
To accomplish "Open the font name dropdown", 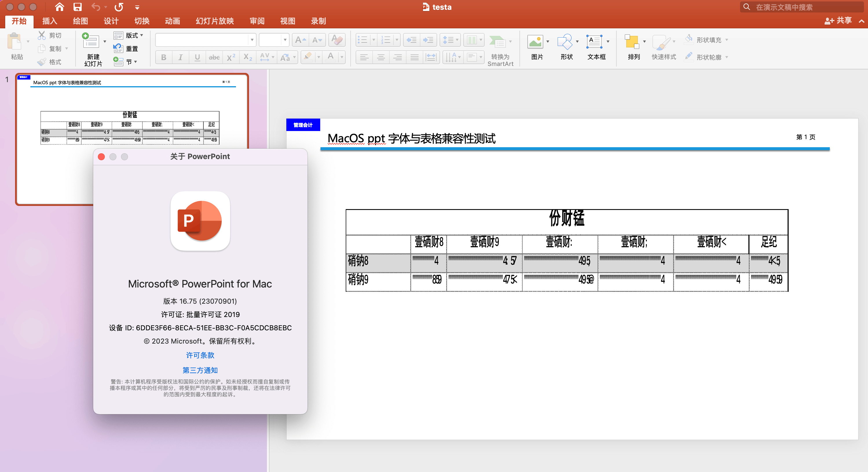I will (x=252, y=40).
